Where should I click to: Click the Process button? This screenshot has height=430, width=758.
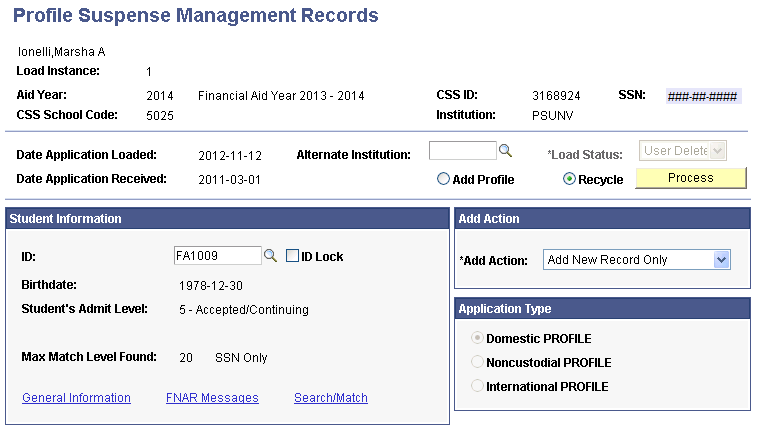click(691, 178)
